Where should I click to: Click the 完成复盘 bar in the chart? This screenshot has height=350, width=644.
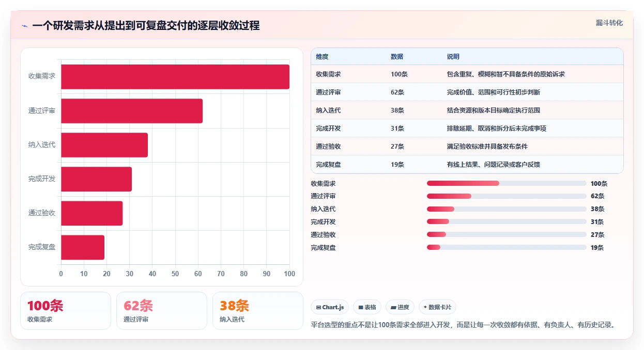tap(83, 247)
